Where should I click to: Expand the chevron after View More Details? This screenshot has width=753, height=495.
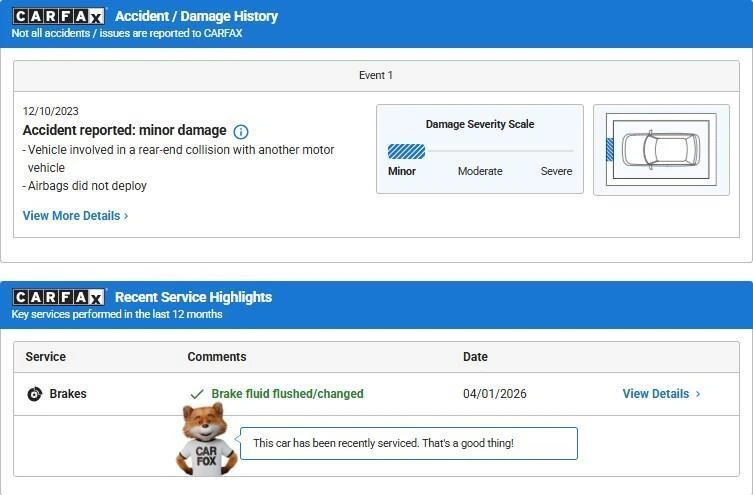coord(126,216)
